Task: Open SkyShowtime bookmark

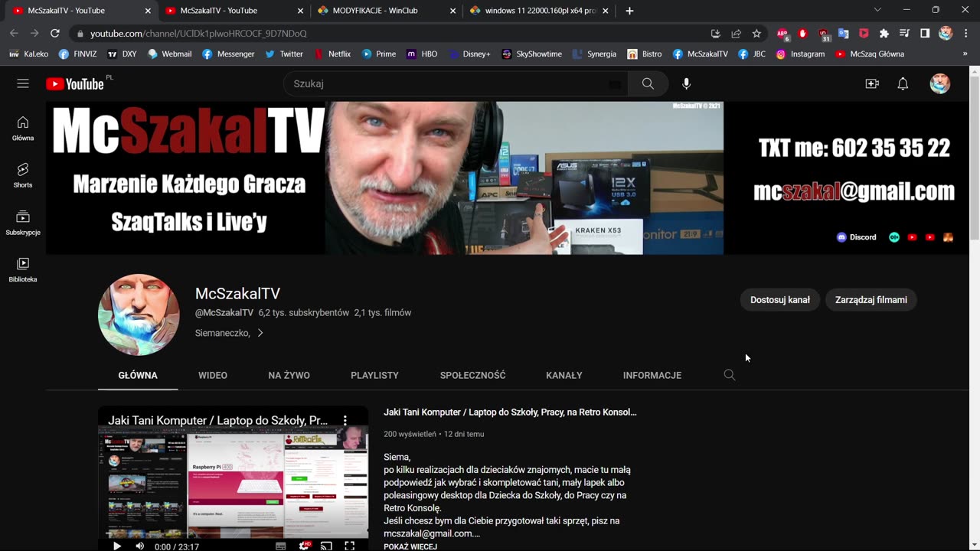Action: (x=531, y=54)
